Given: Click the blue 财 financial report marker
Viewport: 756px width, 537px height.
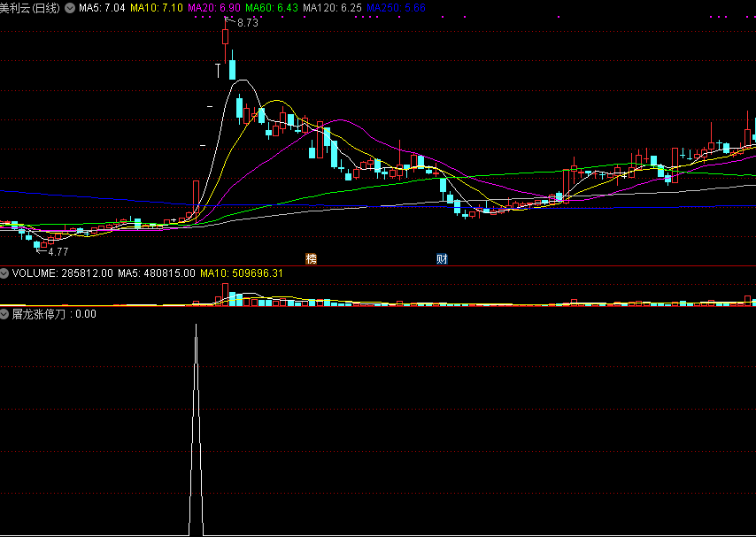Looking at the screenshot, I should pos(442,258).
